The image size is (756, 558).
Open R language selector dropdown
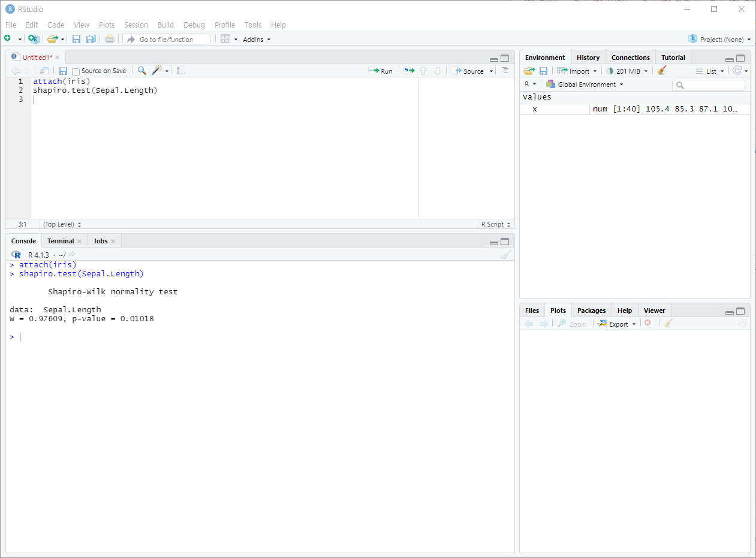530,85
